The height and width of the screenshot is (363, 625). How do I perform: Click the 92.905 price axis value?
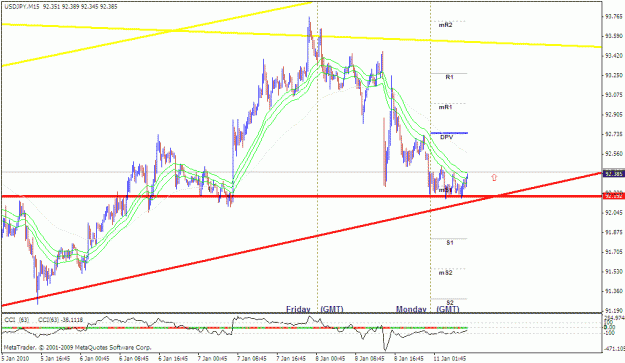point(614,115)
